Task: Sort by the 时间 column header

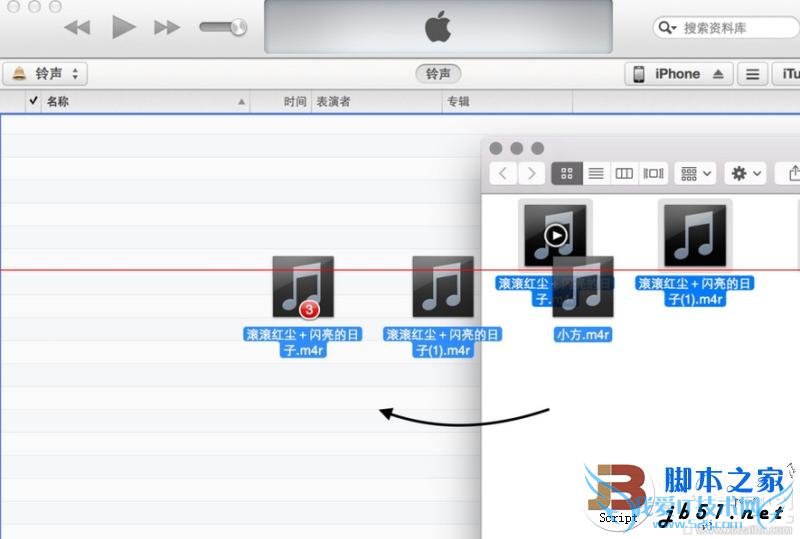Action: 281,102
